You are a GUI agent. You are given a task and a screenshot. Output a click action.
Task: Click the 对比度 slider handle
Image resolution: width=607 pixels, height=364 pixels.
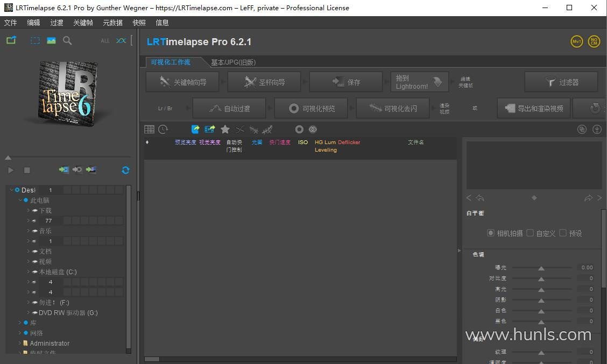tap(541, 279)
